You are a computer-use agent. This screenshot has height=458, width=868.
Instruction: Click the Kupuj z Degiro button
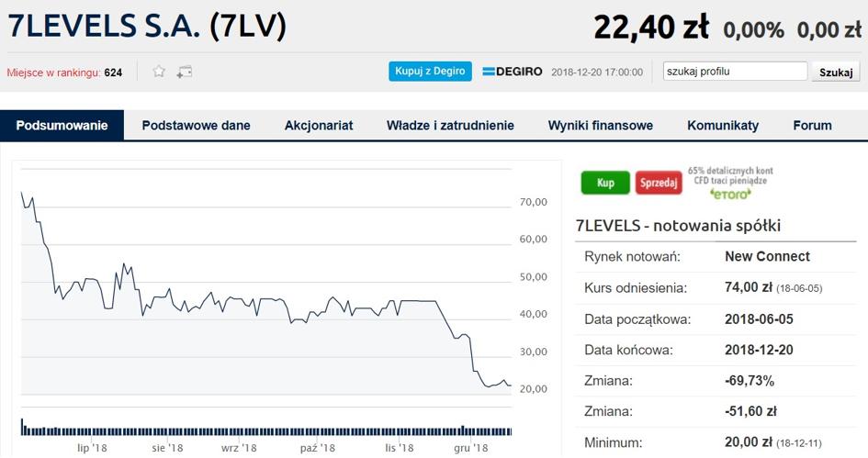(430, 72)
